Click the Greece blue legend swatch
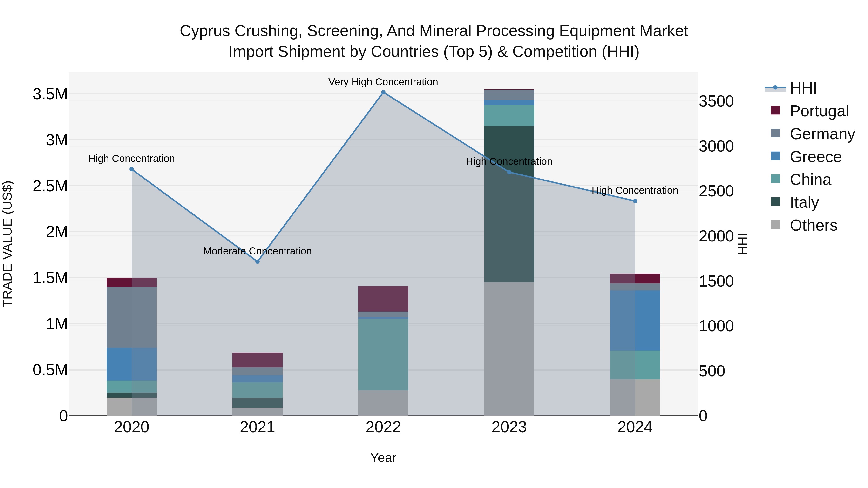The height and width of the screenshot is (488, 868). click(775, 156)
